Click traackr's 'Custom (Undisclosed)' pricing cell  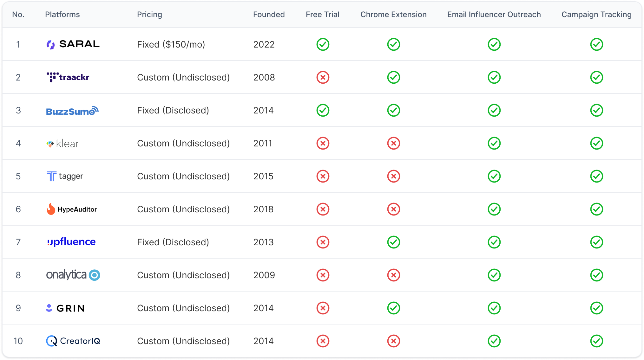pyautogui.click(x=183, y=77)
